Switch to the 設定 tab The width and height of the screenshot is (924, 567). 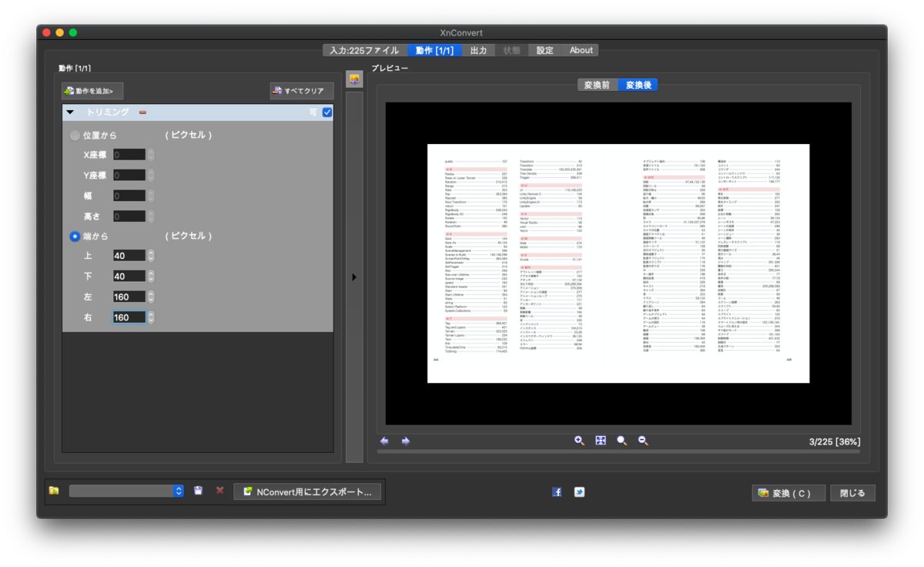click(545, 50)
